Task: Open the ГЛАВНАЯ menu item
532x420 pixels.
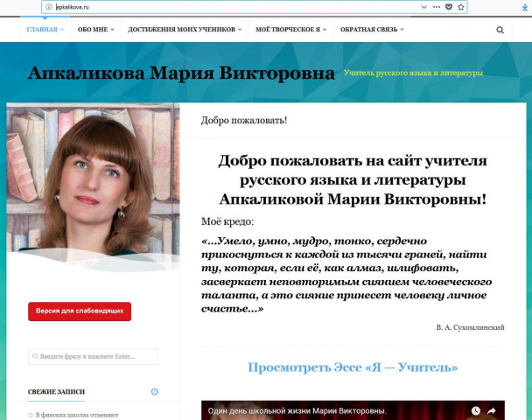Action: (45, 30)
